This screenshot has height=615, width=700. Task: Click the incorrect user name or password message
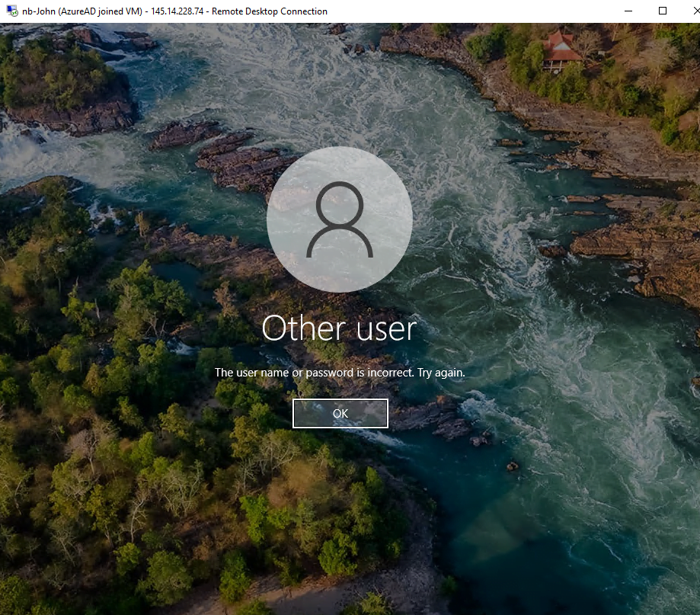pos(340,373)
